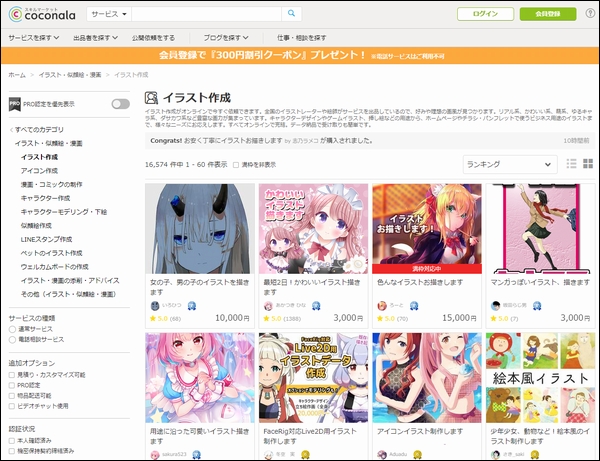The height and width of the screenshot is (461, 600).
Task: Click seller avatar on 色んなイラスト card
Action: (x=382, y=305)
